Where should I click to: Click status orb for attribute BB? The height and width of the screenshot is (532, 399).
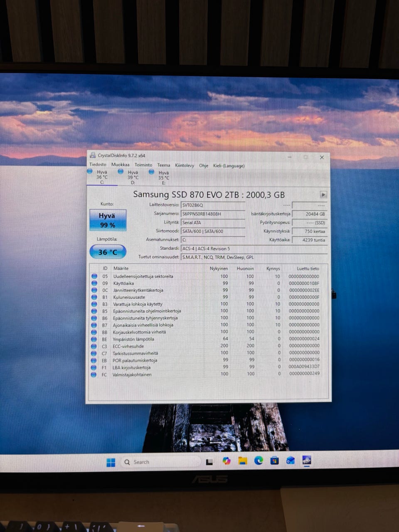click(94, 332)
